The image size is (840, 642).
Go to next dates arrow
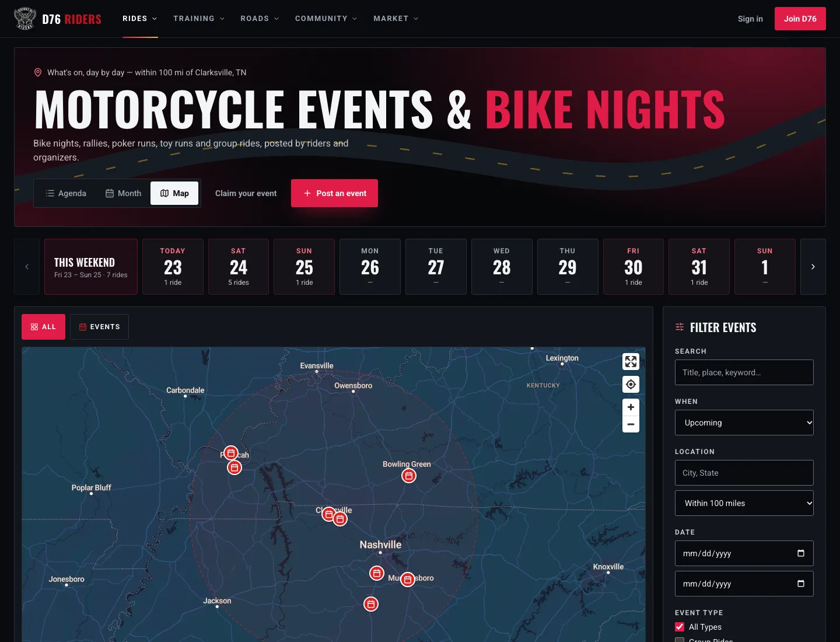pyautogui.click(x=813, y=267)
